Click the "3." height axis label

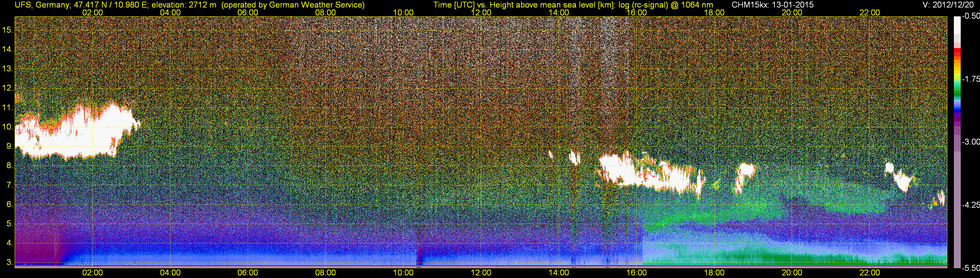(9, 263)
